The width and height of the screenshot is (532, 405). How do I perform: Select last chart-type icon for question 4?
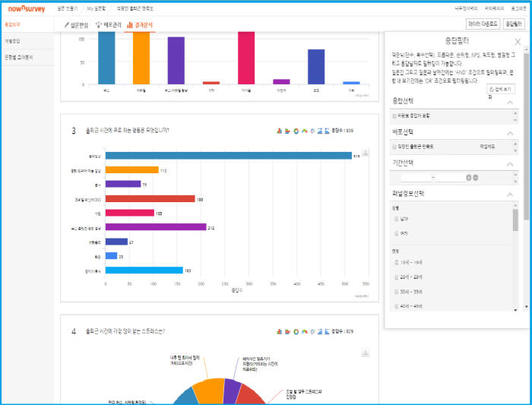tap(327, 331)
